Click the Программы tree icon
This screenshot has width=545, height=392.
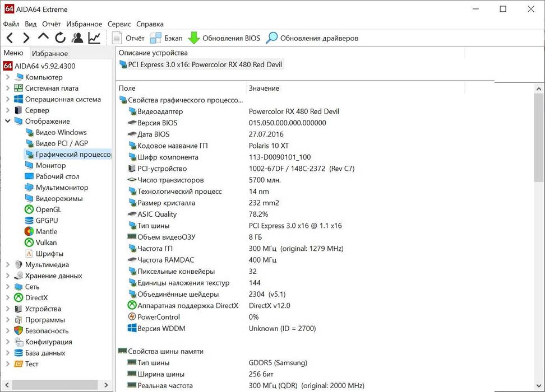[x=19, y=320]
